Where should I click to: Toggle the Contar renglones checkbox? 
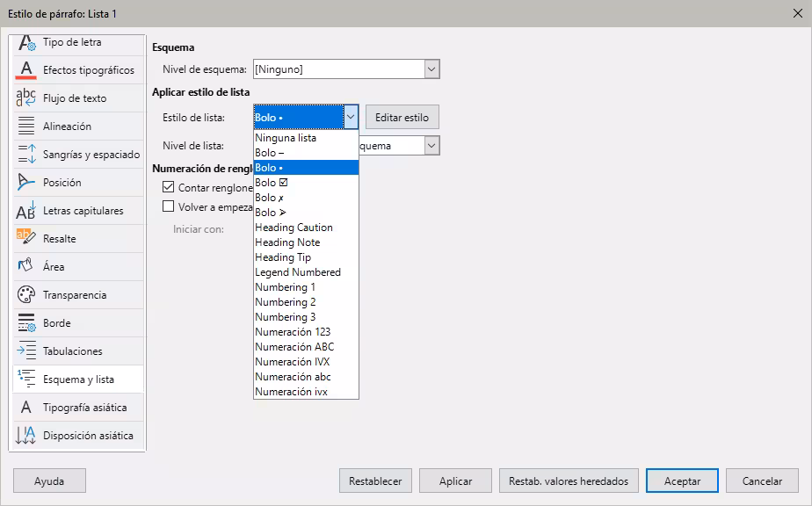tap(169, 187)
